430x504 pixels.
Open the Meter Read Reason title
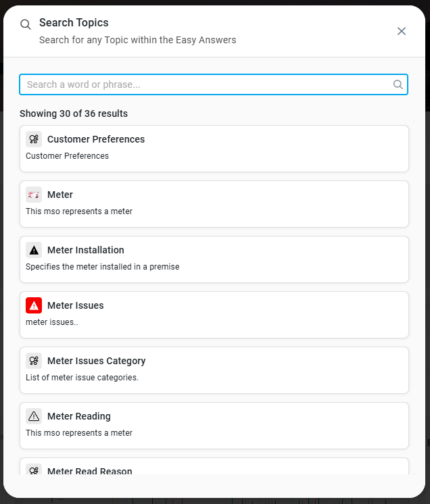pos(90,471)
